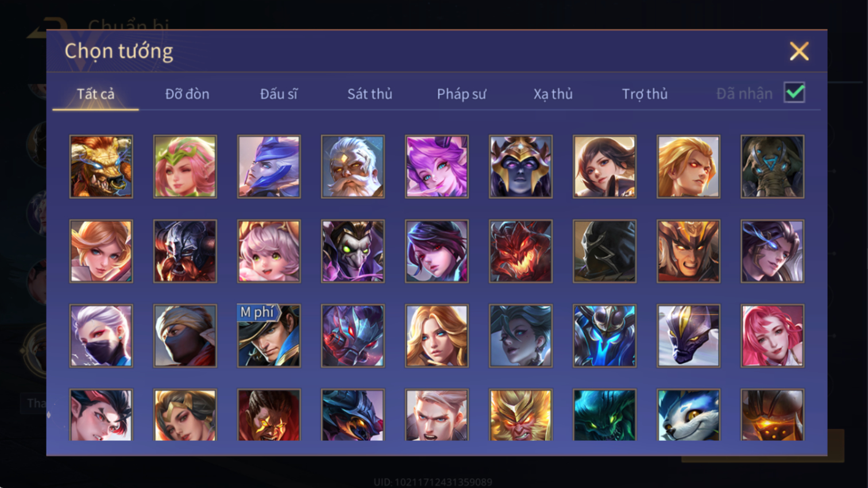Select the golden lion beast hero portrait
868x488 pixels.
point(101,167)
